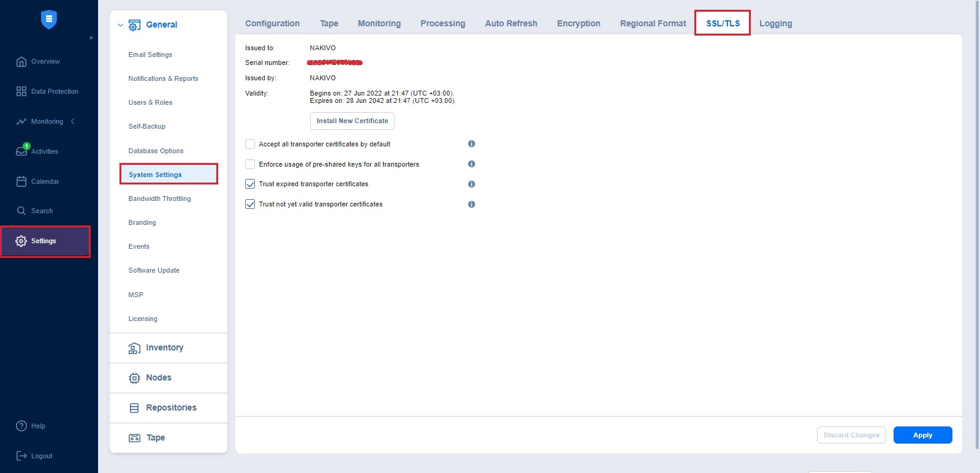980x473 pixels.
Task: Click the Search magnifier icon
Action: pyautogui.click(x=21, y=211)
